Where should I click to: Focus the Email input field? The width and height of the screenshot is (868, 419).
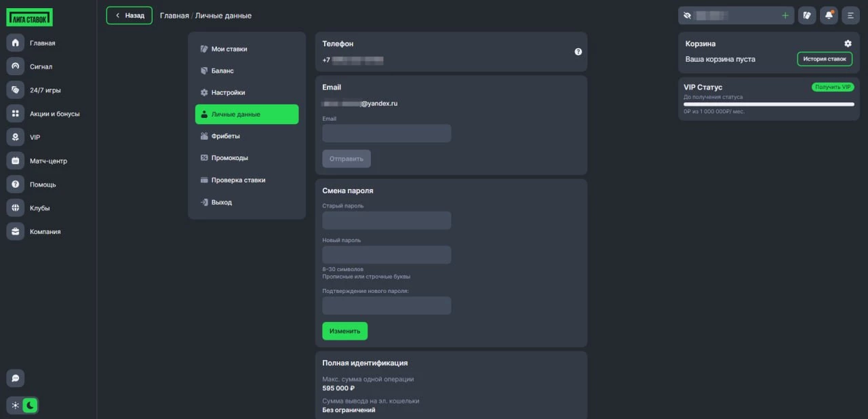coord(387,133)
